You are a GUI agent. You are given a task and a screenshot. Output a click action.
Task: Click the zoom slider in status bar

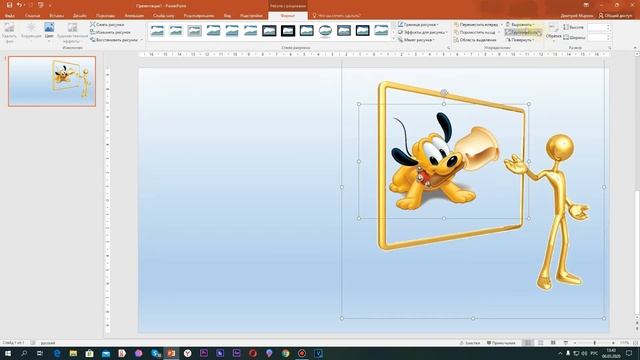click(594, 343)
